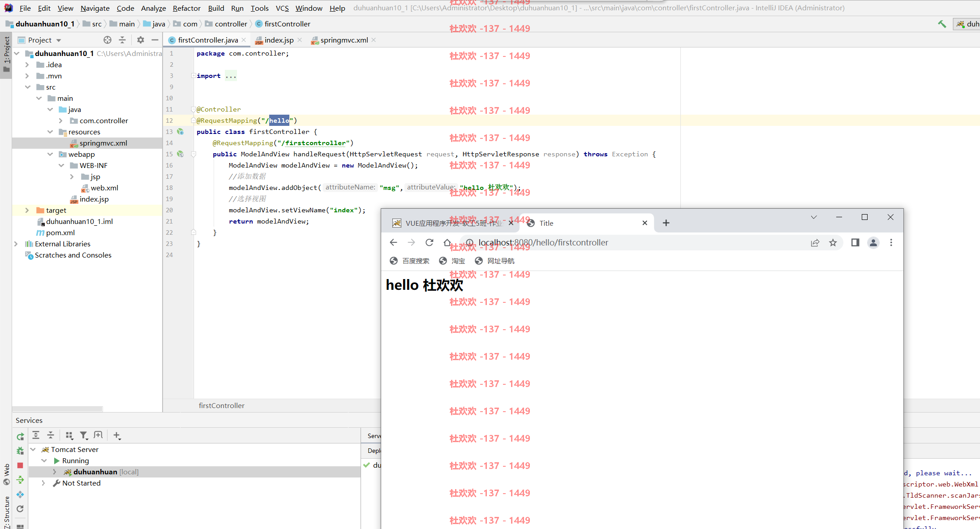Open browser three-dot menu

pyautogui.click(x=891, y=242)
